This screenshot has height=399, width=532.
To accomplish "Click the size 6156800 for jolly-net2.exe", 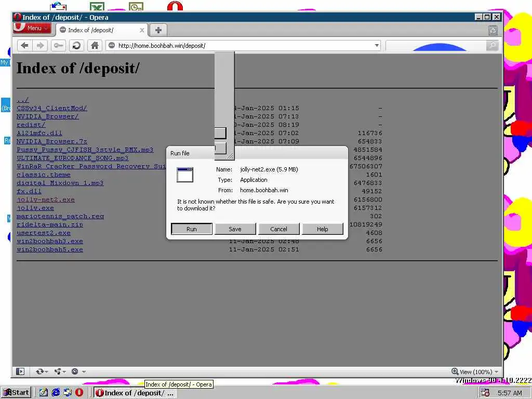I will point(368,199).
